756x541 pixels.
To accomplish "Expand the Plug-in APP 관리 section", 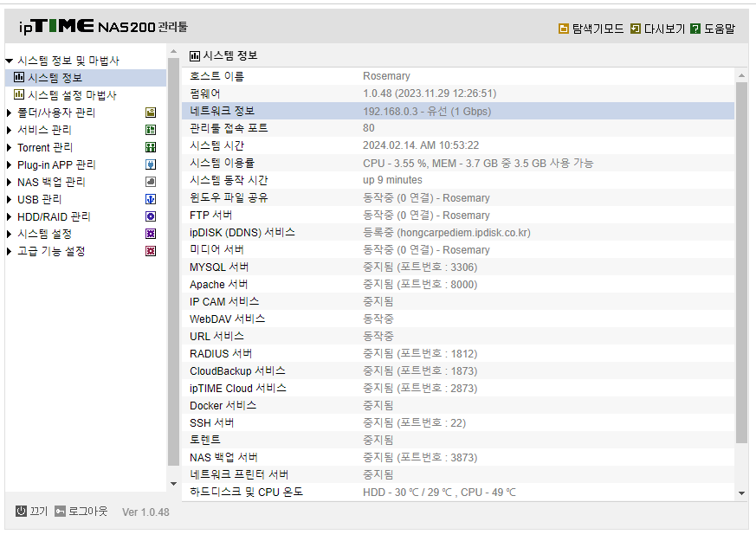I will coord(9,164).
